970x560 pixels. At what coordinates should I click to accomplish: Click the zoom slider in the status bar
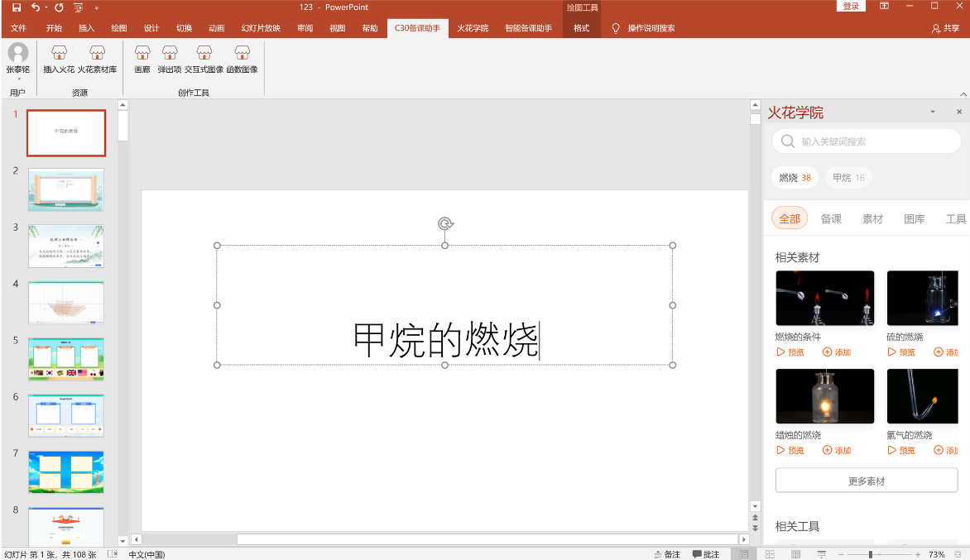pos(878,554)
